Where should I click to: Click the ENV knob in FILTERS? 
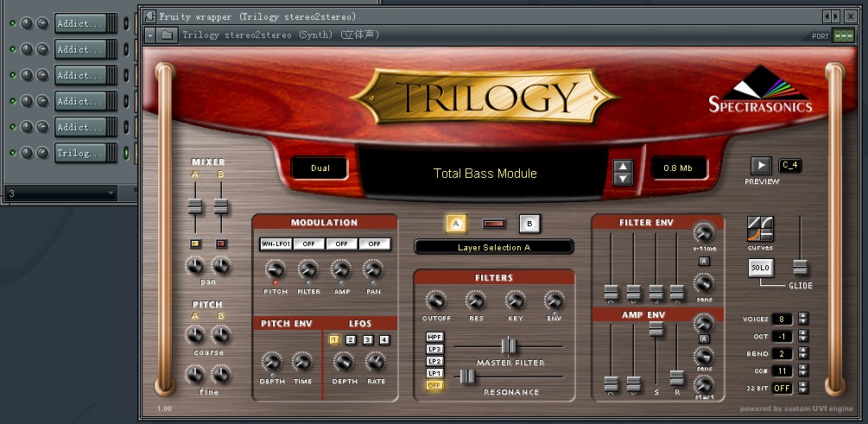pos(554,301)
